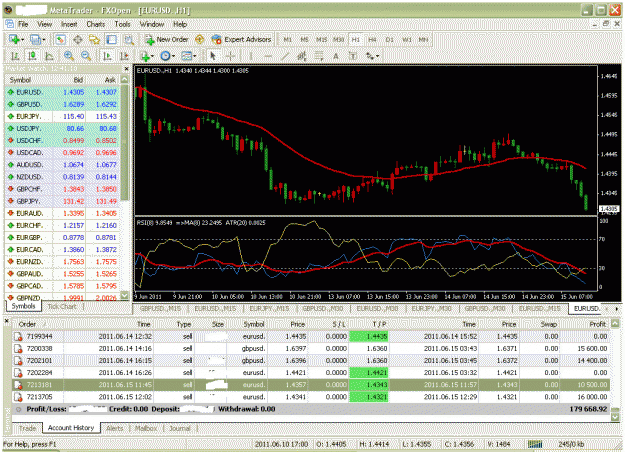Click Market Watch scroll down arrow
The width and height of the screenshot is (625, 452).
coord(125,296)
